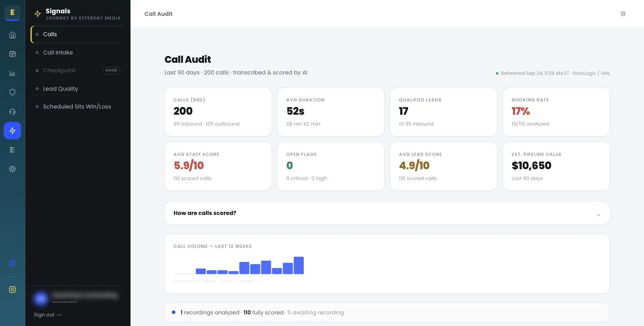This screenshot has height=326, width=644.
Task: Select Calls in the Signals sidebar
Action: pyautogui.click(x=77, y=34)
